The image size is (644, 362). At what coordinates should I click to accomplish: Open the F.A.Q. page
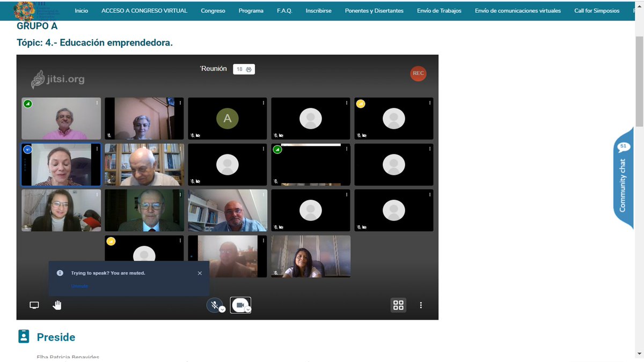click(284, 11)
